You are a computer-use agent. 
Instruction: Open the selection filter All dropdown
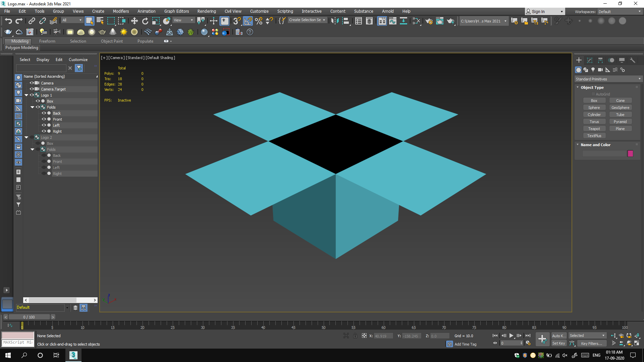(72, 20)
